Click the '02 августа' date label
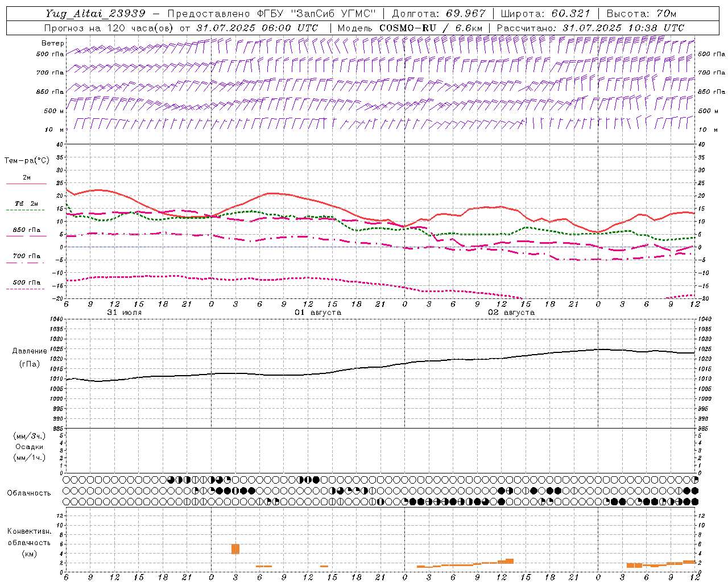The height and width of the screenshot is (582, 728). point(511,313)
